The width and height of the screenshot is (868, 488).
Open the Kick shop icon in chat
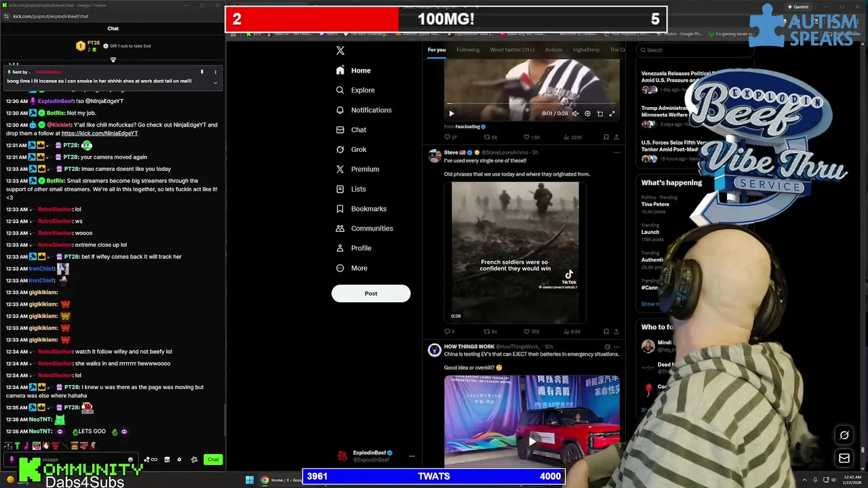167,460
